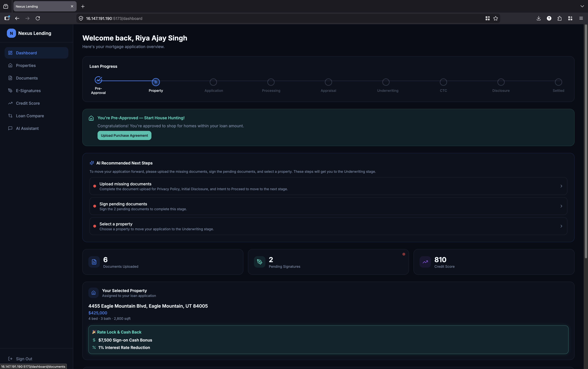
Task: Open AI Assistant from the sidebar
Action: [x=27, y=128]
